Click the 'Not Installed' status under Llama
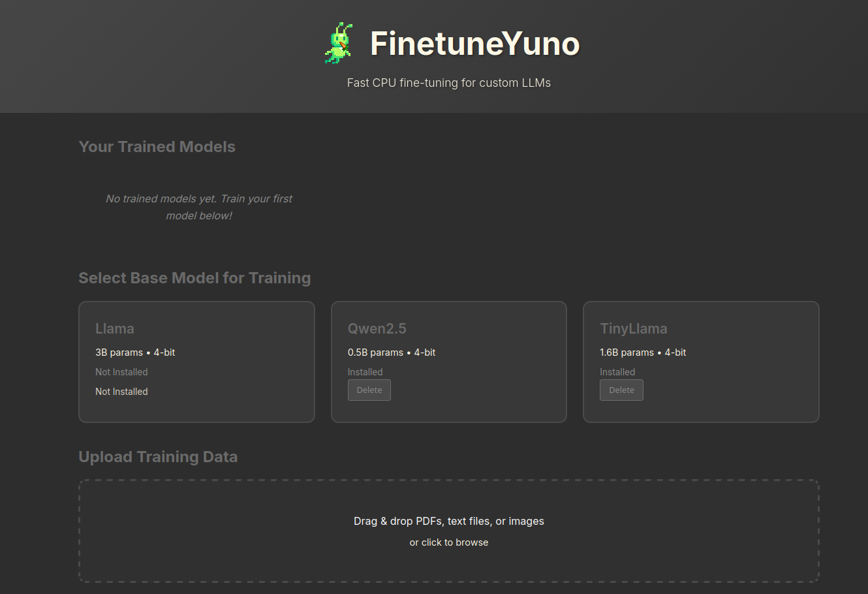The image size is (868, 594). click(x=121, y=371)
